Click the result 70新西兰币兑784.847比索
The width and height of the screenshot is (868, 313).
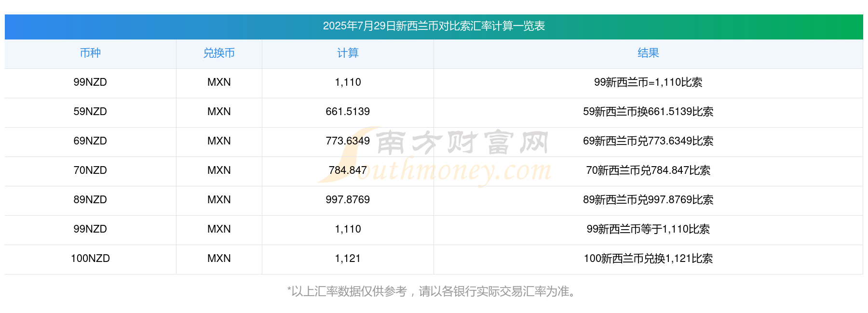coord(648,170)
